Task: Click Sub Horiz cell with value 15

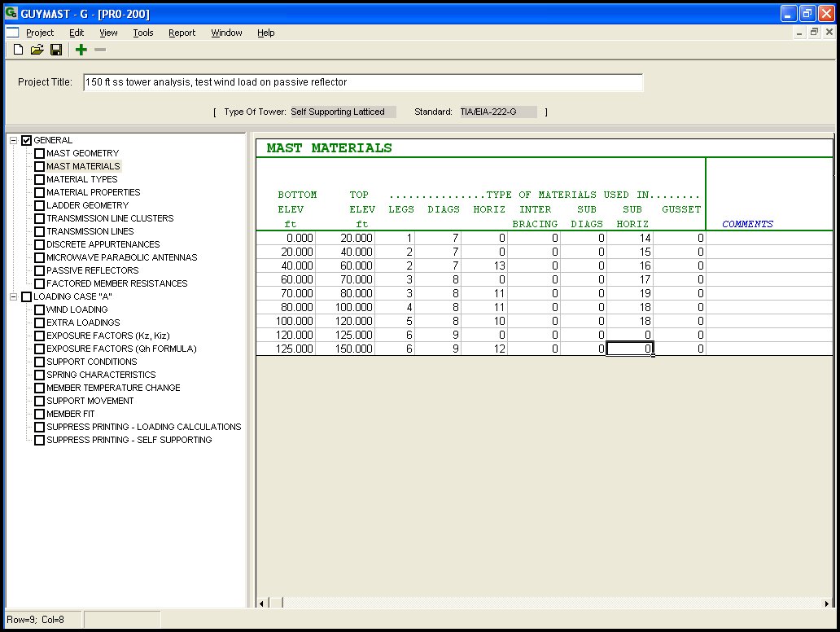Action: point(630,252)
